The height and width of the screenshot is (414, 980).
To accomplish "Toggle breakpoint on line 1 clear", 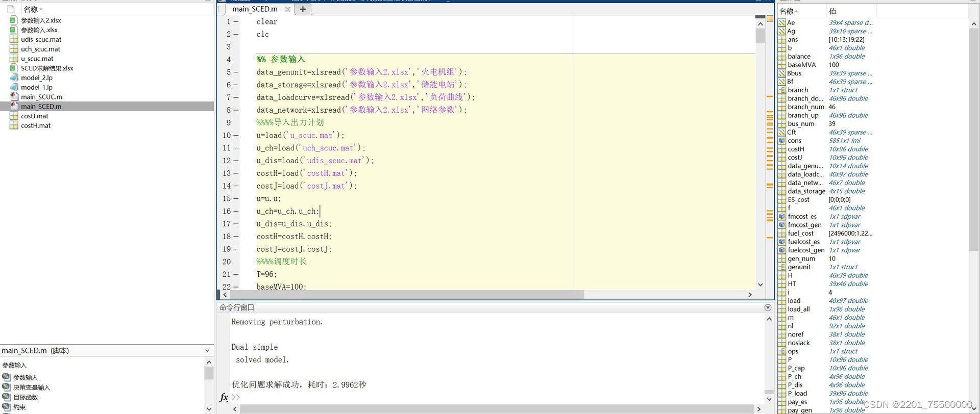I will (x=236, y=22).
